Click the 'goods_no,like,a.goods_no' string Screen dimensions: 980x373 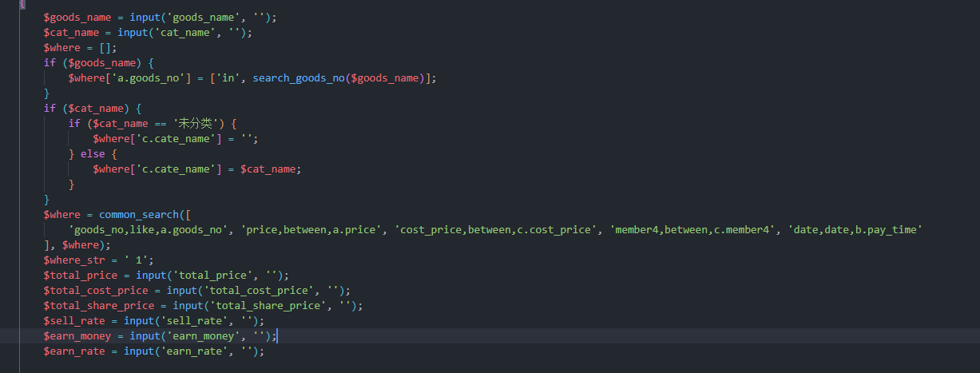pos(149,230)
